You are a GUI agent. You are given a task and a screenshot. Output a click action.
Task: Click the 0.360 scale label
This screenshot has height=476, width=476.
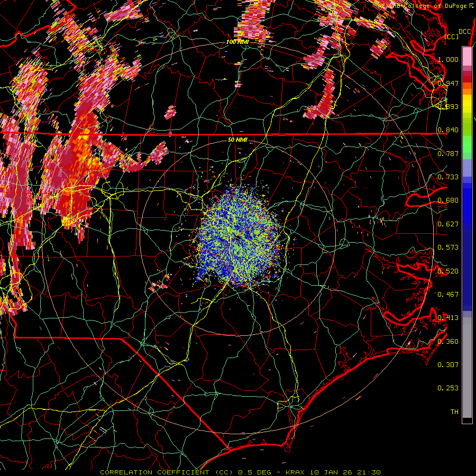coord(448,342)
